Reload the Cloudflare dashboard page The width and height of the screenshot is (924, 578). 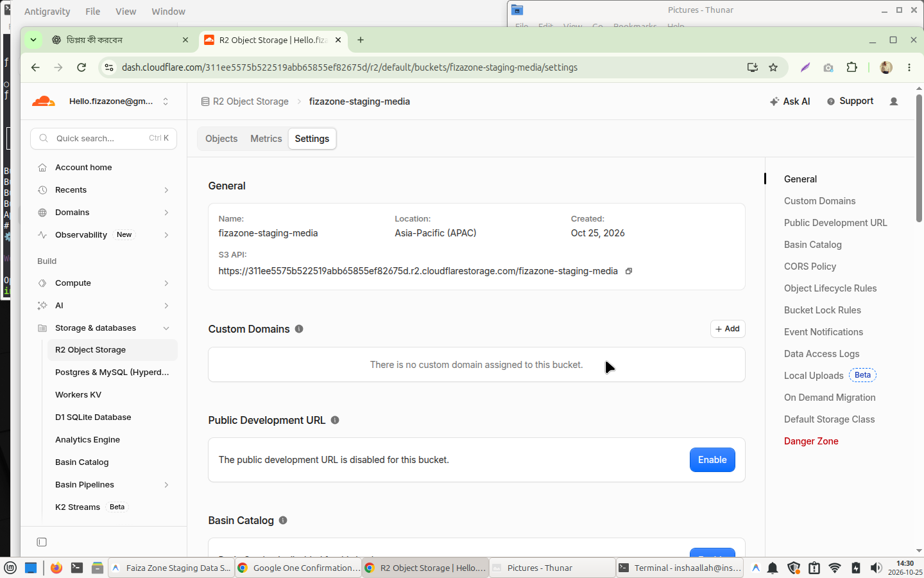pyautogui.click(x=81, y=67)
